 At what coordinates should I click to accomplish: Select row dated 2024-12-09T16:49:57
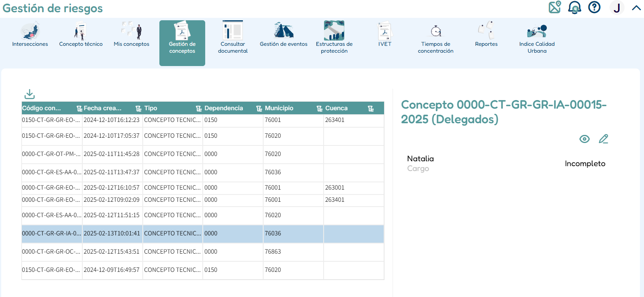[x=203, y=270]
